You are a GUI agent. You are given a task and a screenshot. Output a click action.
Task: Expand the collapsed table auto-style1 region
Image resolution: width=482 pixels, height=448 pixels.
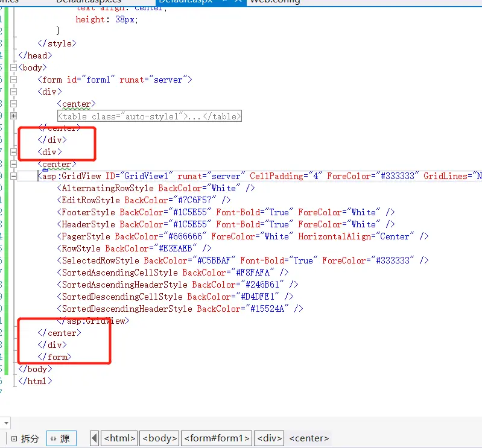point(13,116)
